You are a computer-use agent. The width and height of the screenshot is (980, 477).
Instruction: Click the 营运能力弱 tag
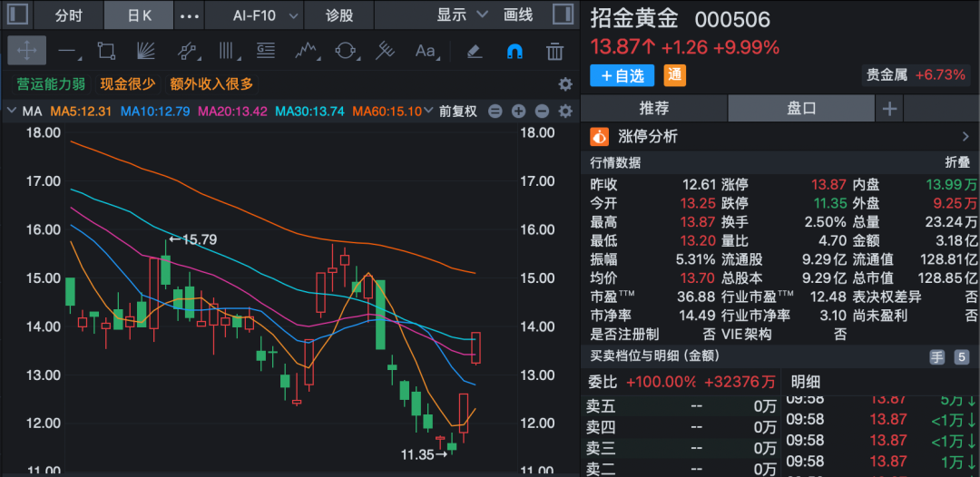point(51,84)
